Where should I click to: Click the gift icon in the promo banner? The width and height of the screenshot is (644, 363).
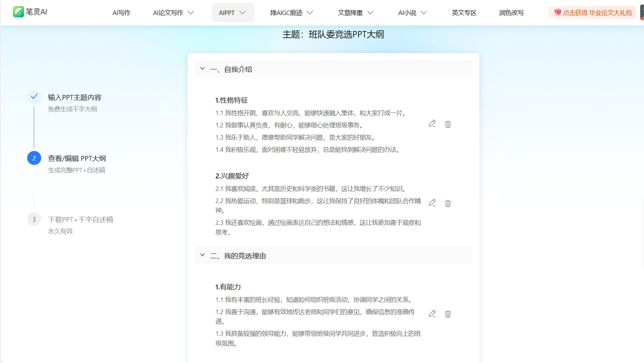pyautogui.click(x=557, y=12)
